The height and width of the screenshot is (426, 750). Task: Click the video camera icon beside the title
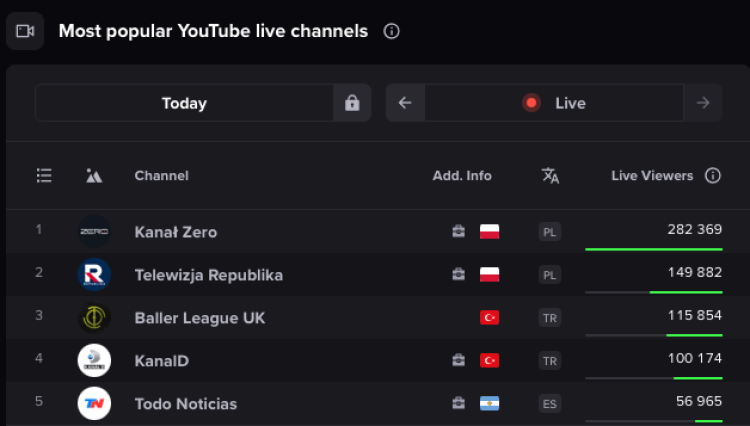click(x=25, y=31)
